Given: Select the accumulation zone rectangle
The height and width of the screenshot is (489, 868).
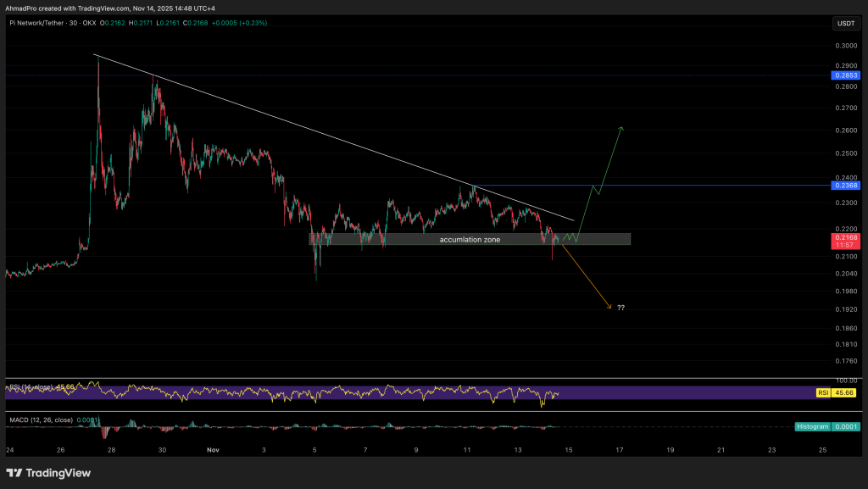Looking at the screenshot, I should coord(470,240).
